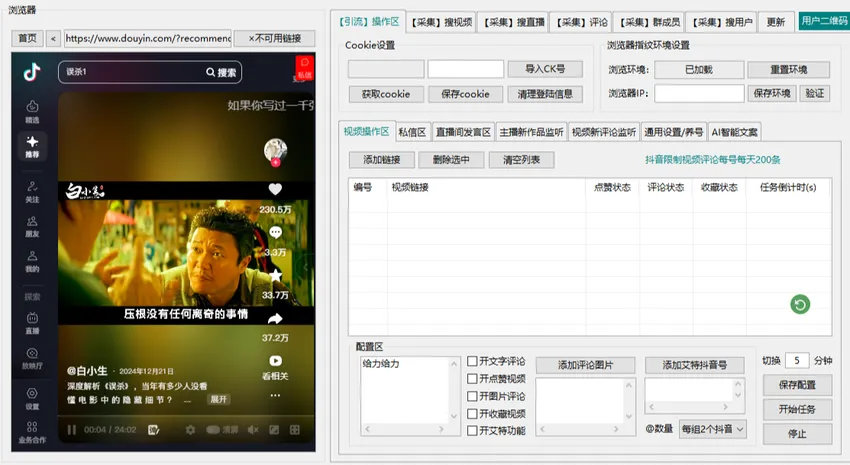The image size is (850, 465).
Task: Open the 每组2个抖音 dropdown
Action: tap(712, 429)
